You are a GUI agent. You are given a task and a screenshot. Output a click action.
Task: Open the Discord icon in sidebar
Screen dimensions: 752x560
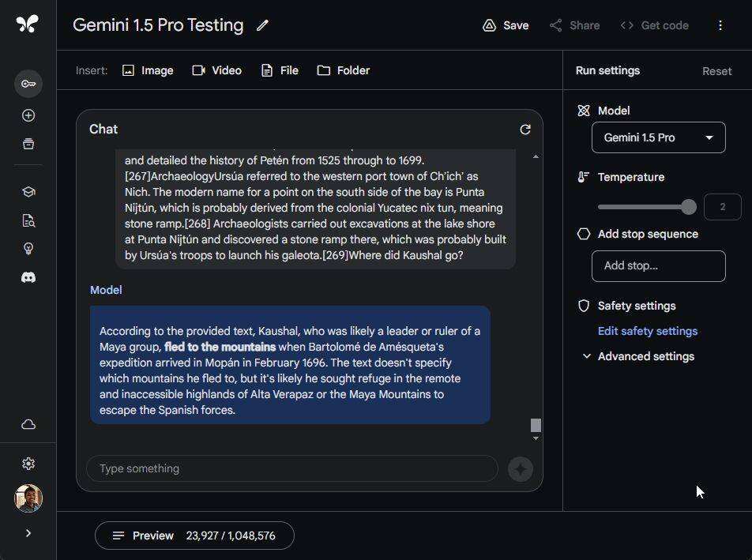[x=28, y=278]
